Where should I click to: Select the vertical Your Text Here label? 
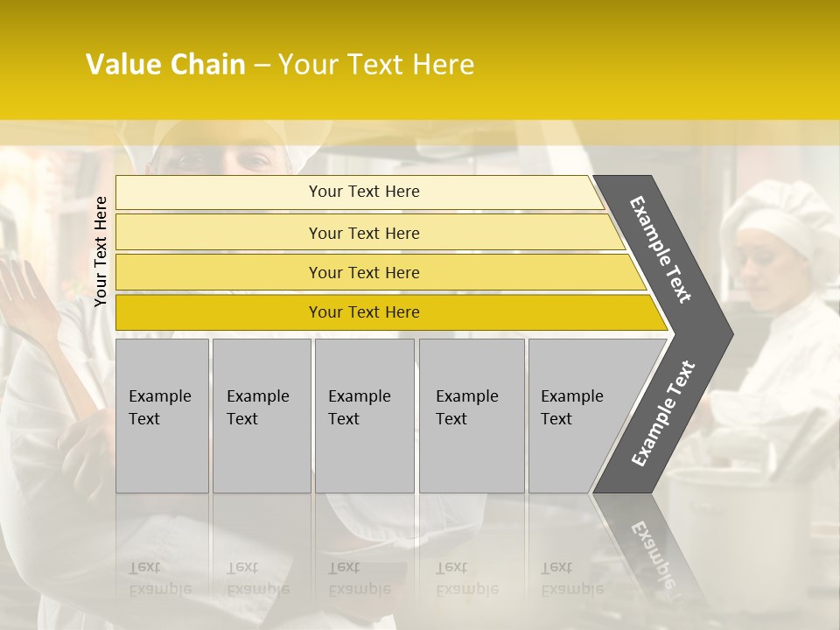point(101,252)
